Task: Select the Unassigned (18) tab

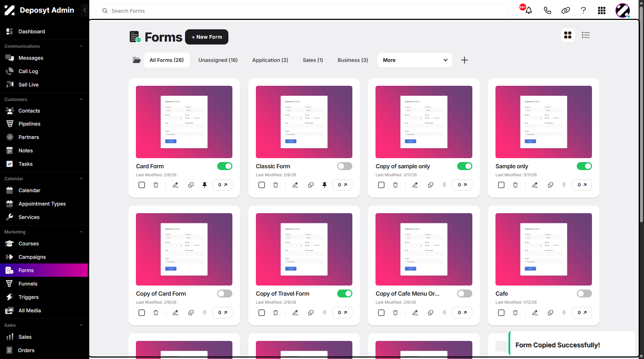Action: 218,60
